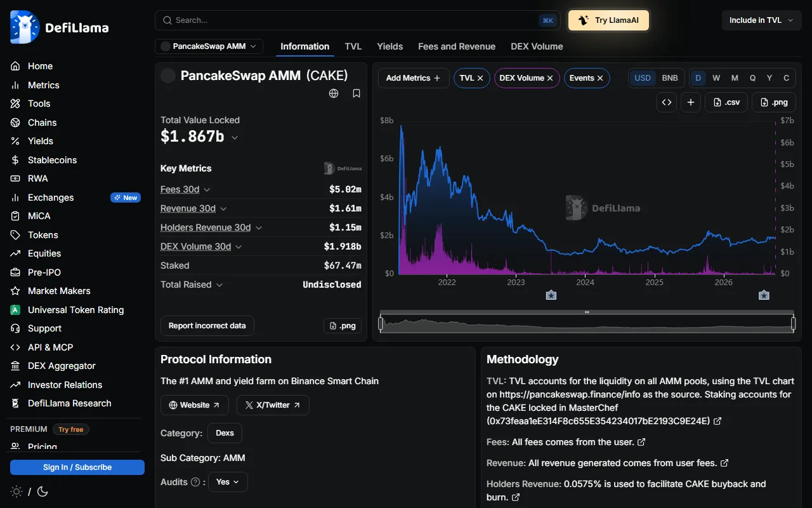Screen dimensions: 812x508
Task: Click Report incorrect data
Action: 207,326
